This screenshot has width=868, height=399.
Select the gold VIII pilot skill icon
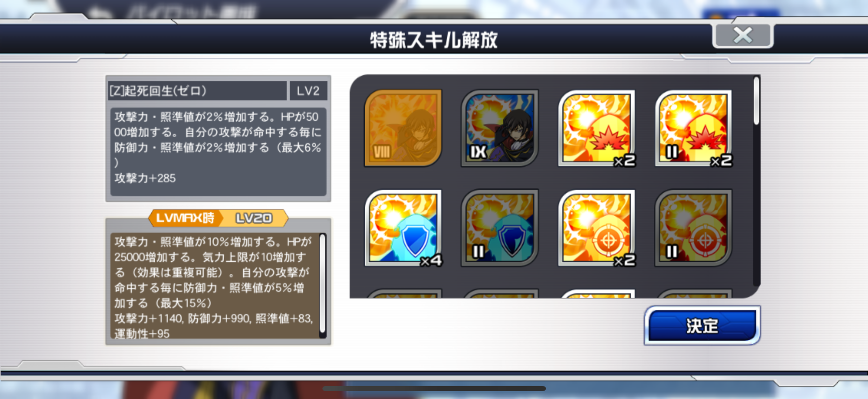click(x=403, y=128)
